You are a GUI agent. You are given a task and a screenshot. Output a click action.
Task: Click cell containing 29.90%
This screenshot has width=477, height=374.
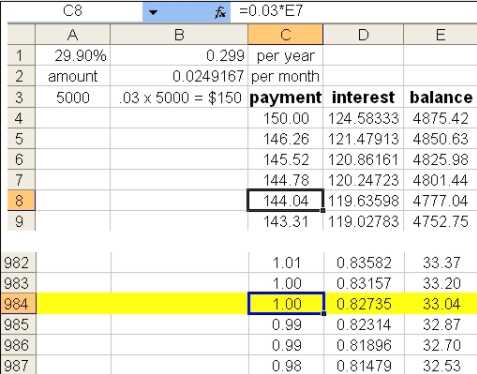[73, 55]
